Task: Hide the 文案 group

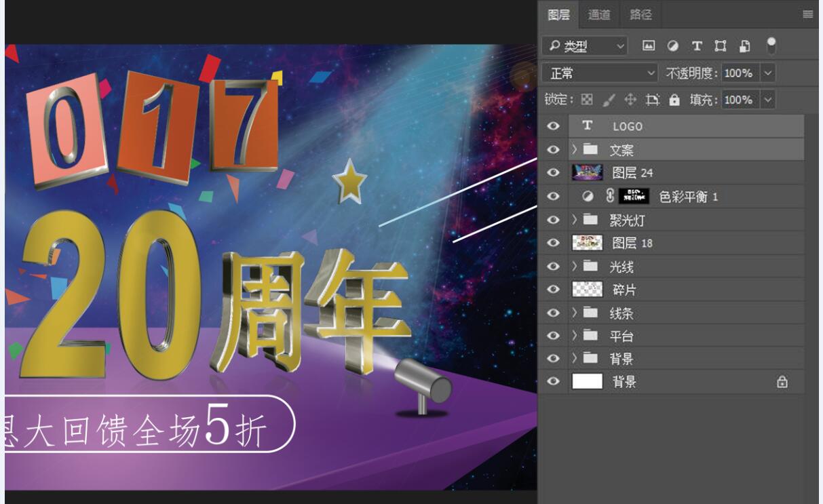Action: [554, 149]
